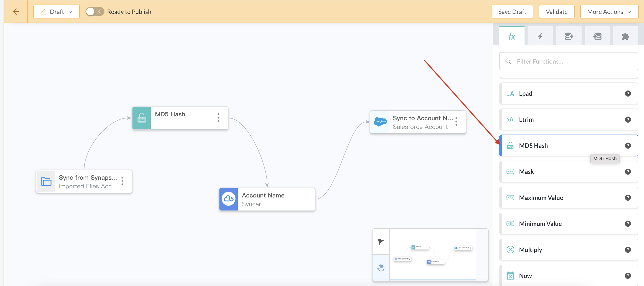644x286 pixels.
Task: Open the Draft status dropdown
Action: point(57,12)
